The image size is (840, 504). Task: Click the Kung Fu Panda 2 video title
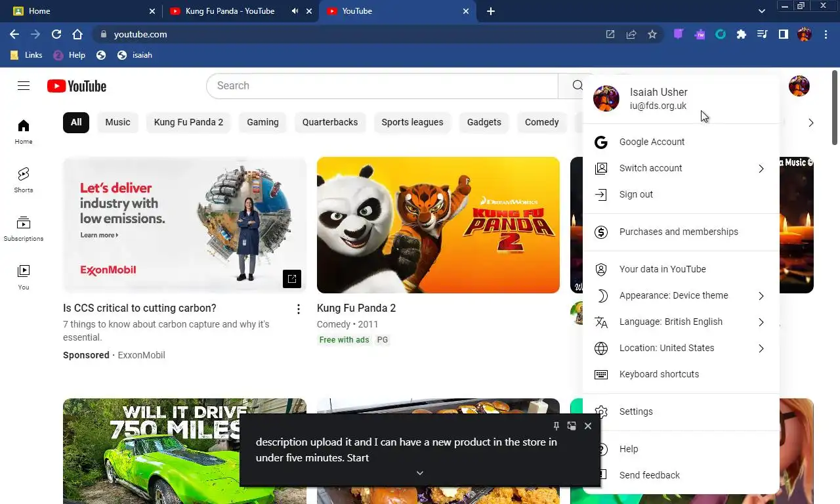click(356, 308)
